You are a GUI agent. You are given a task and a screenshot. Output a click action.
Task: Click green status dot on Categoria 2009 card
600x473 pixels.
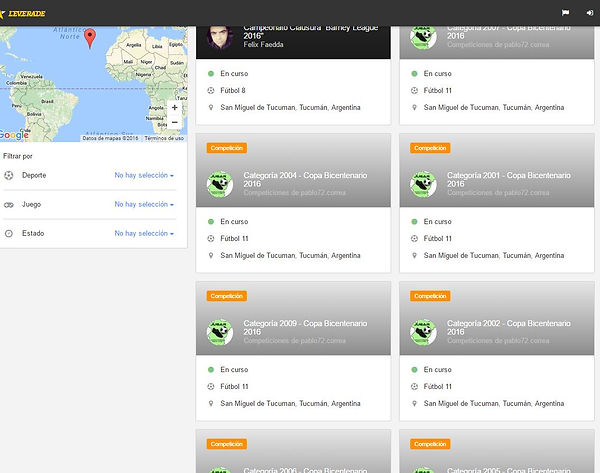211,370
